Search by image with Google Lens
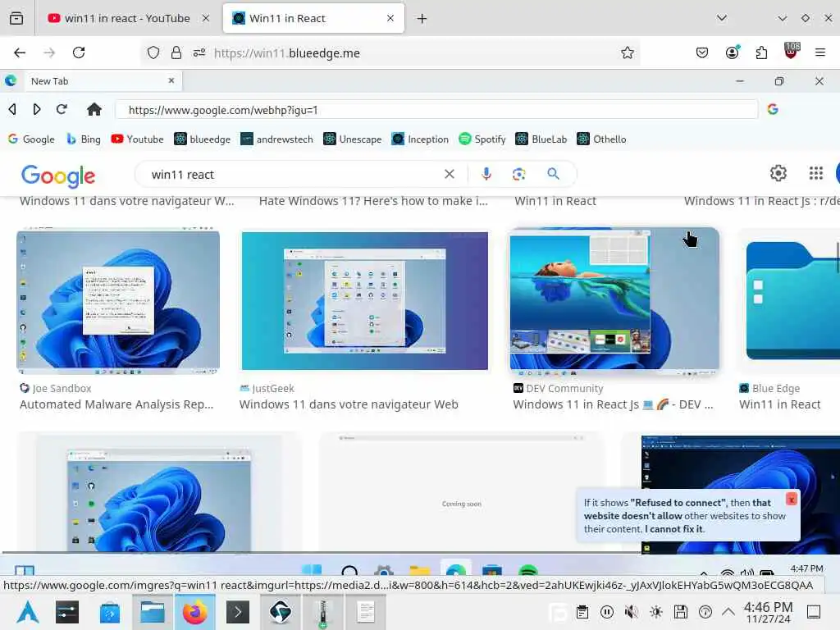 coord(518,174)
